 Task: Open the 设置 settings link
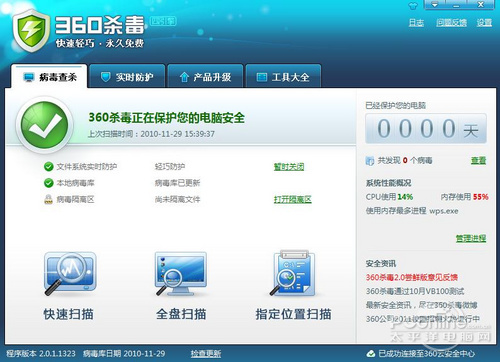coord(484,23)
